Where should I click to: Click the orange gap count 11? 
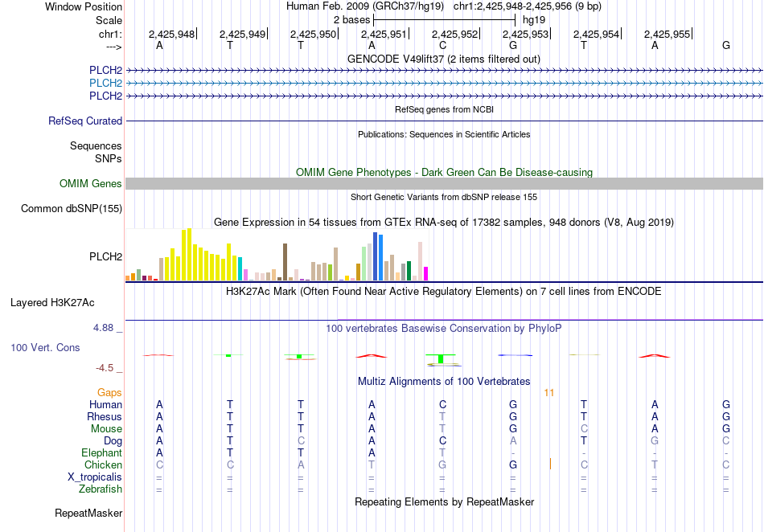pyautogui.click(x=549, y=393)
